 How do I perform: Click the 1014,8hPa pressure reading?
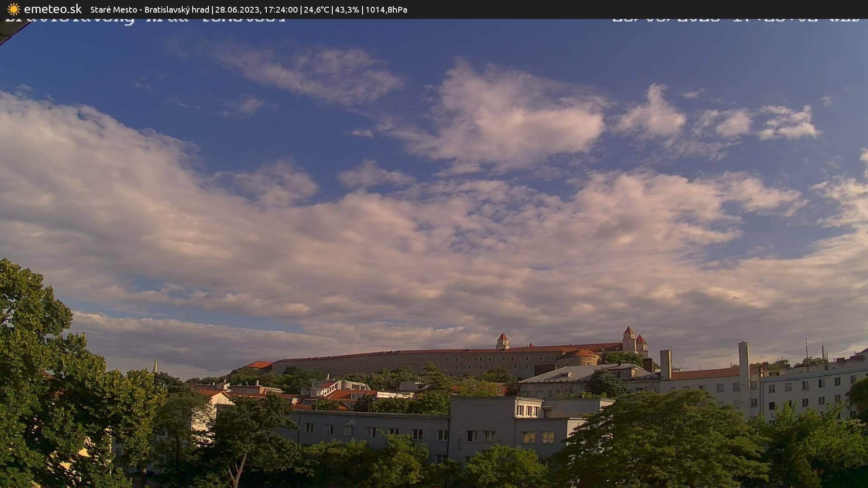[386, 9]
